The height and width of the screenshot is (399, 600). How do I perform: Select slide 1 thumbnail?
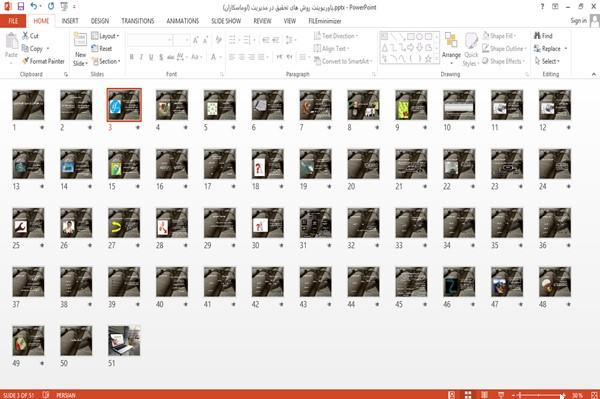pyautogui.click(x=28, y=105)
